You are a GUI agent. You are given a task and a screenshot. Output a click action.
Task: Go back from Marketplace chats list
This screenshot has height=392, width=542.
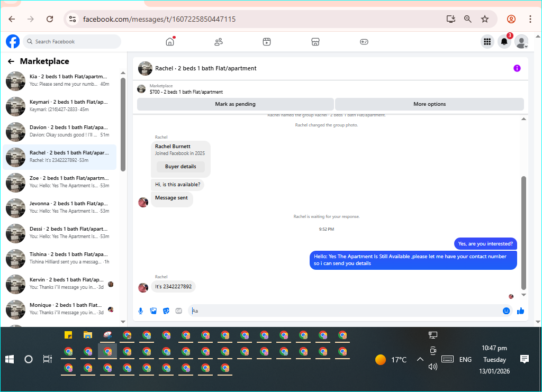pyautogui.click(x=11, y=61)
